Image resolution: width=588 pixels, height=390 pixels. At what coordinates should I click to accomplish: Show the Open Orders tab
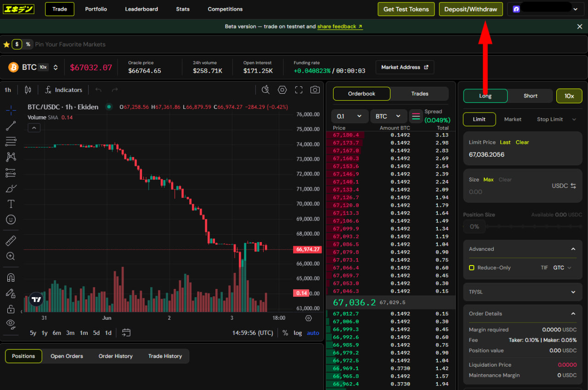[67, 356]
